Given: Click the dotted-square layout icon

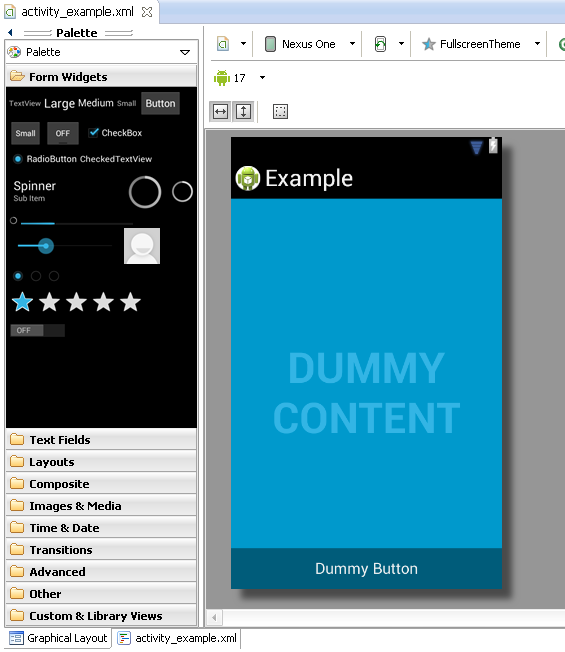Looking at the screenshot, I should coord(280,111).
